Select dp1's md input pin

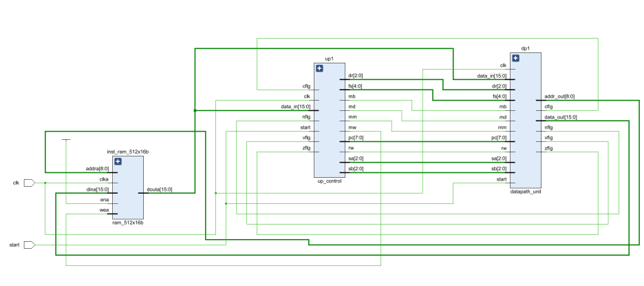(503, 117)
